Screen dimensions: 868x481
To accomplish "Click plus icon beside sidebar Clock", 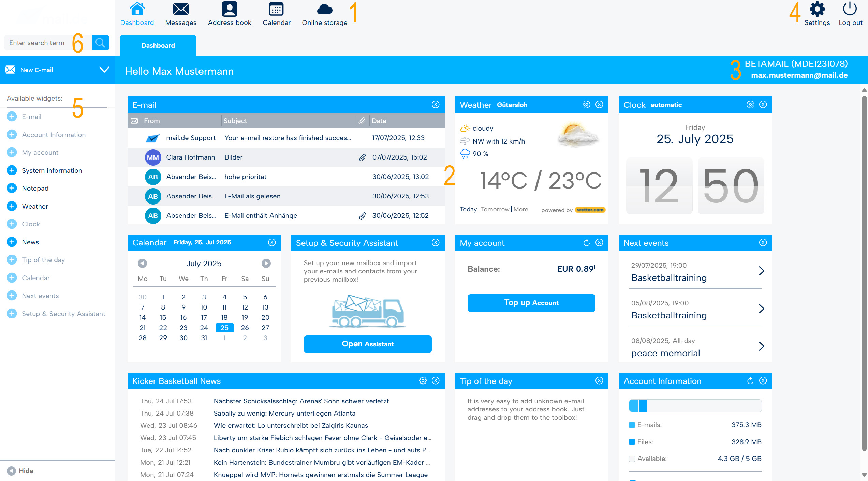I will [x=12, y=224].
